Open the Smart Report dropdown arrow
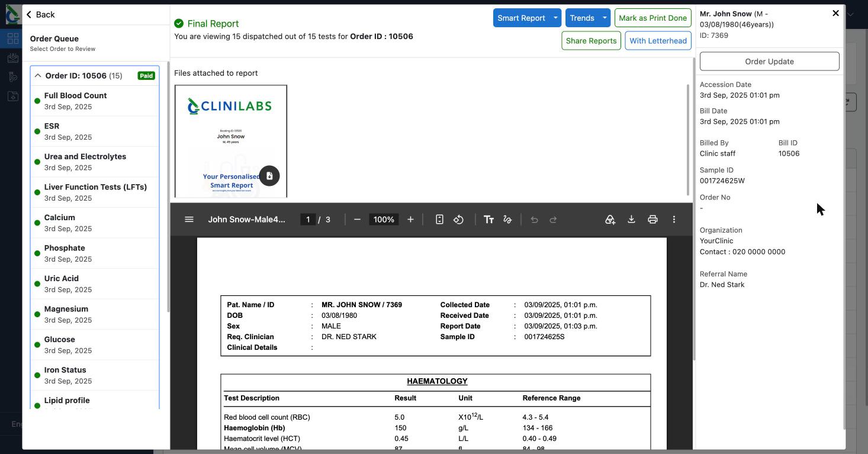Image resolution: width=868 pixels, height=454 pixels. tap(555, 18)
